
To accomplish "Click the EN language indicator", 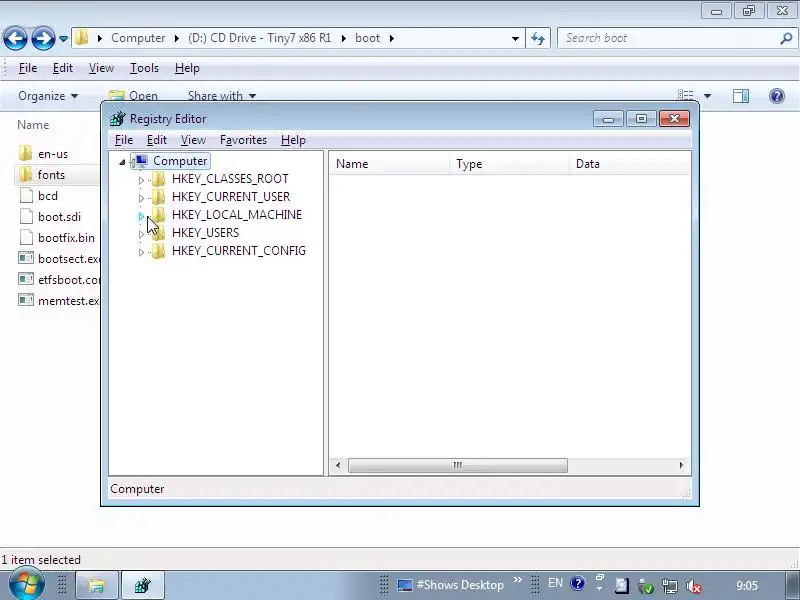I will (555, 583).
